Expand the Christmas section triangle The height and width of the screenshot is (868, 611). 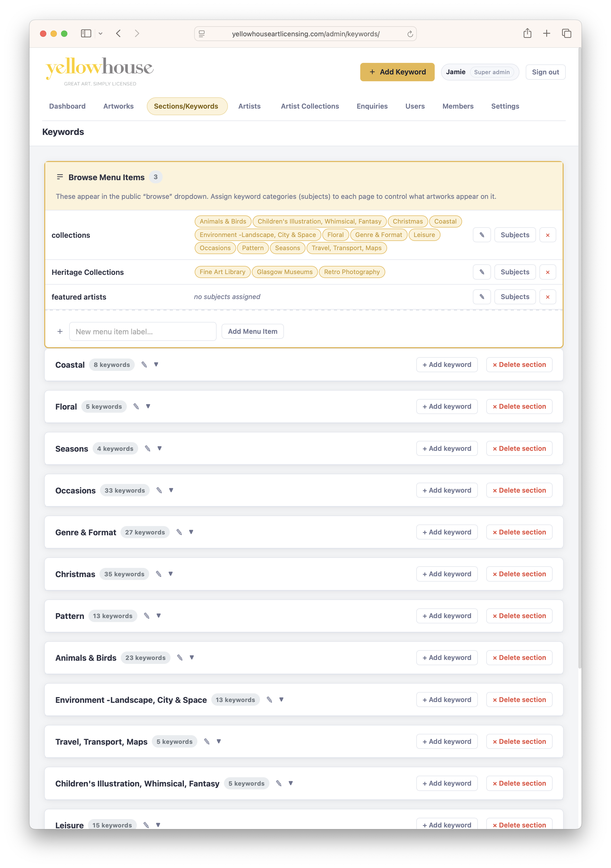[x=171, y=574]
